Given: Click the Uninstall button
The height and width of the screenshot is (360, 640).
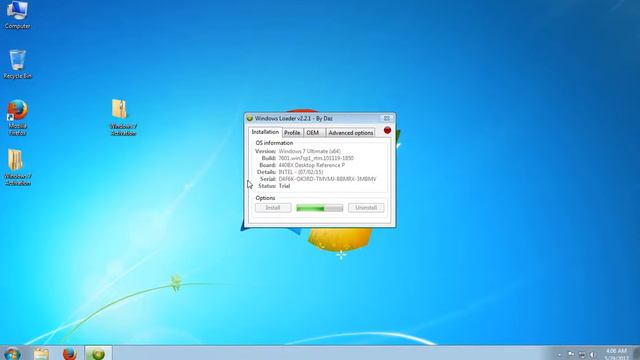Looking at the screenshot, I should coord(366,208).
